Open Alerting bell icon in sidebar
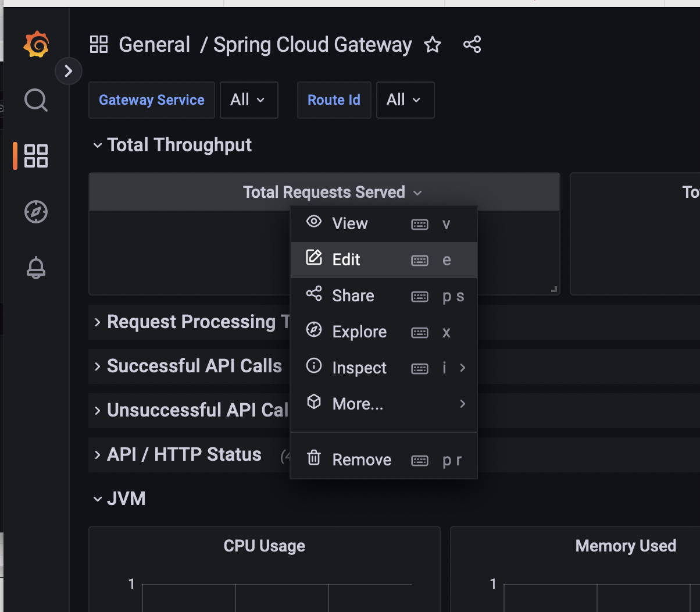This screenshot has width=700, height=612. [x=36, y=268]
